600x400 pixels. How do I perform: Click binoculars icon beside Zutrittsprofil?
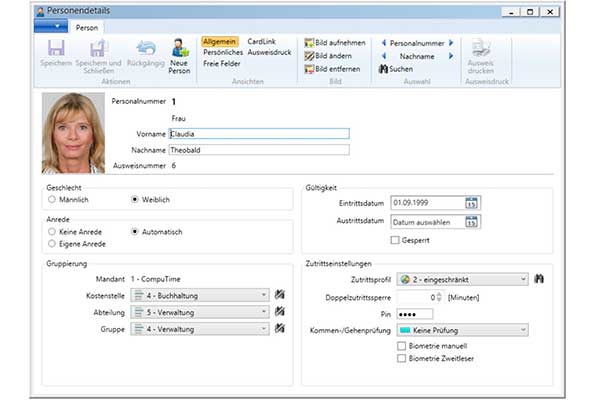point(538,278)
